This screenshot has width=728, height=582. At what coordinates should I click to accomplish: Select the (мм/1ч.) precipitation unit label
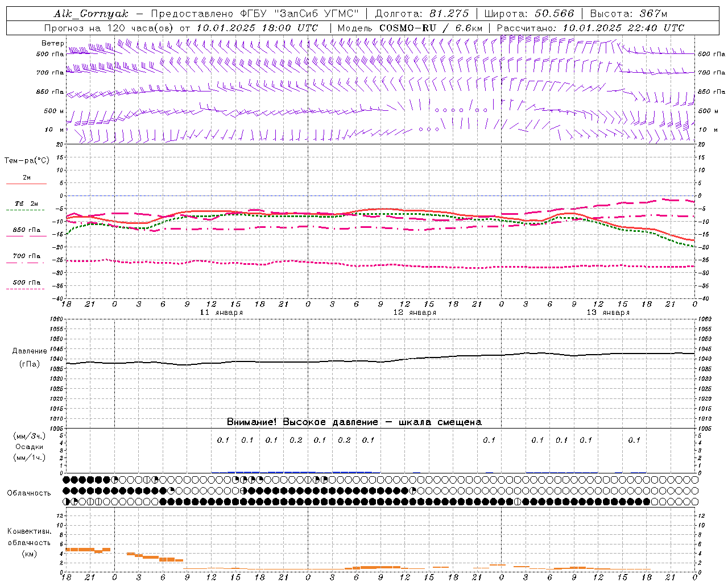pyautogui.click(x=30, y=458)
